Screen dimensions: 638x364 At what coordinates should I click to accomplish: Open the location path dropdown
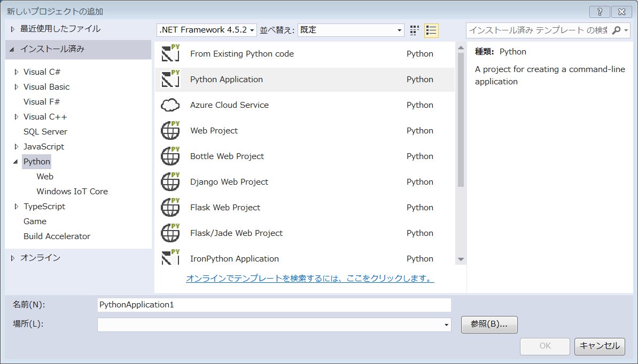tap(446, 325)
